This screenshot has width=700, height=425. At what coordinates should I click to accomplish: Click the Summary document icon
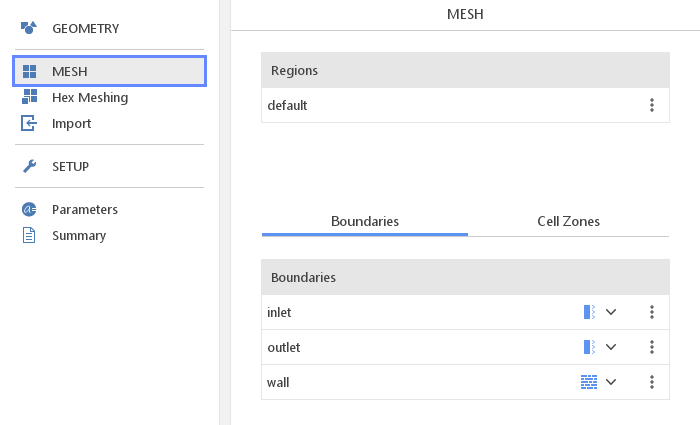[29, 235]
